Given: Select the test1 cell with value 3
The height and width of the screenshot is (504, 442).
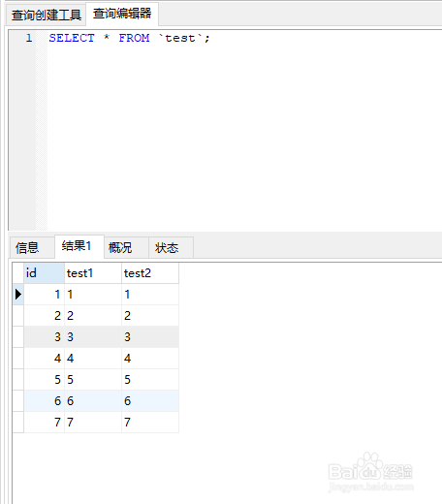Looking at the screenshot, I should coord(93,337).
